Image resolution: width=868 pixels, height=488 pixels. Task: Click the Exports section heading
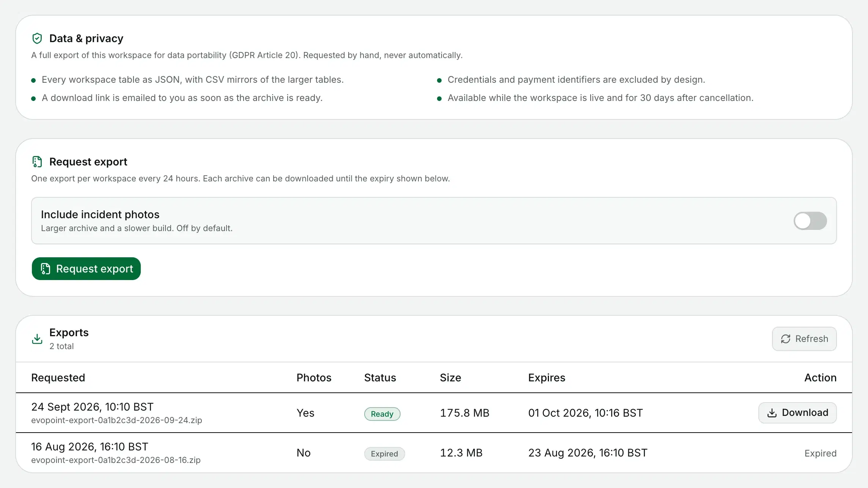point(69,332)
